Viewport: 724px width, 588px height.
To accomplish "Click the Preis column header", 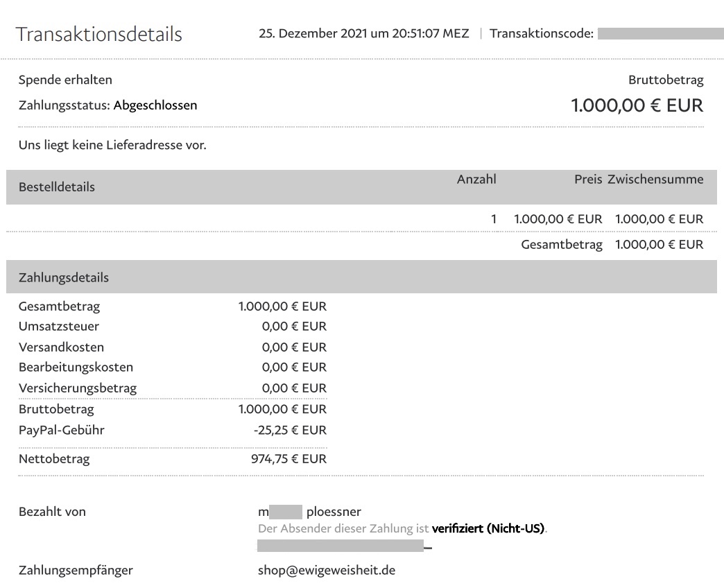I will 588,179.
